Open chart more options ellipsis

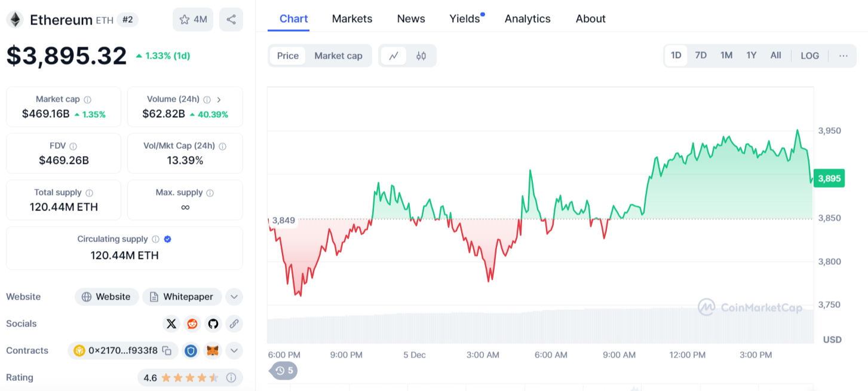click(x=843, y=56)
